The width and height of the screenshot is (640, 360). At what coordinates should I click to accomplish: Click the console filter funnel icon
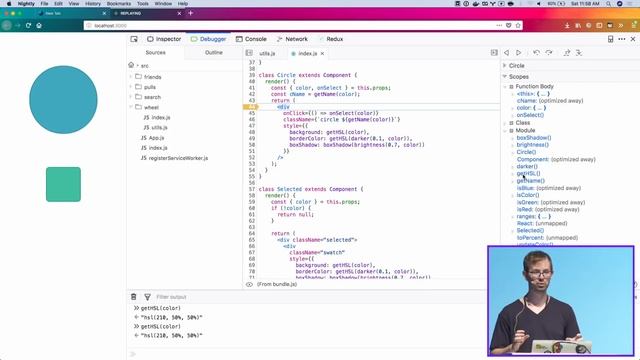pyautogui.click(x=147, y=297)
